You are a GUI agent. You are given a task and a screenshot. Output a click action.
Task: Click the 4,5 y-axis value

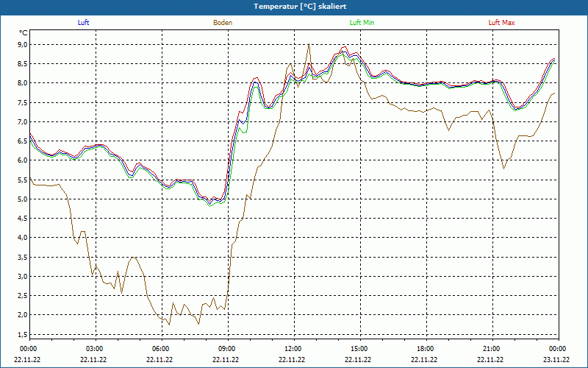23,218
